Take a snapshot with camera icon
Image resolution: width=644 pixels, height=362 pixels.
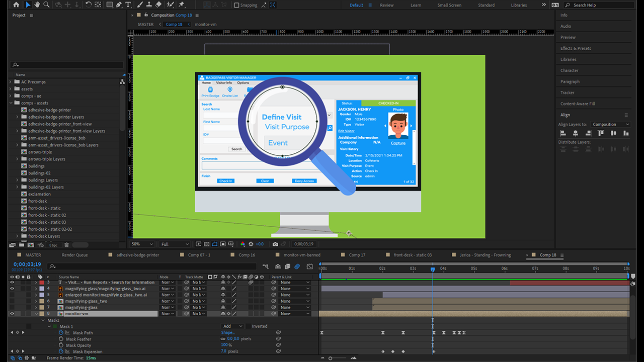pos(275,244)
